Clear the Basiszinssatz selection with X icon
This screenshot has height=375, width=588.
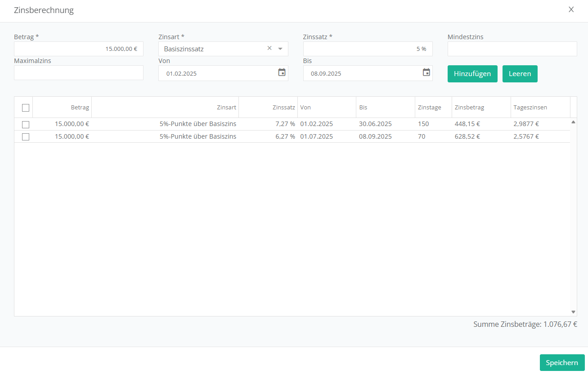[269, 48]
